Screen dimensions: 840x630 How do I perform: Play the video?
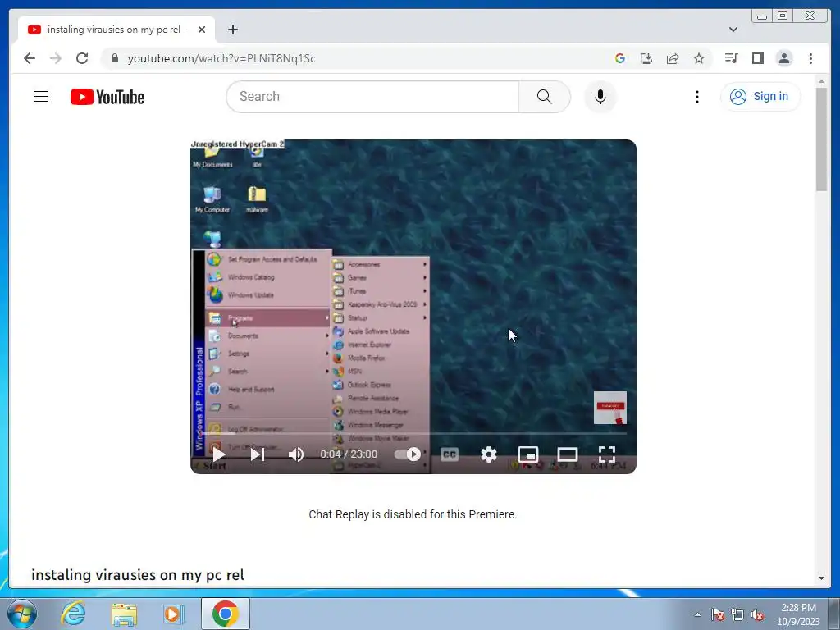(x=218, y=454)
